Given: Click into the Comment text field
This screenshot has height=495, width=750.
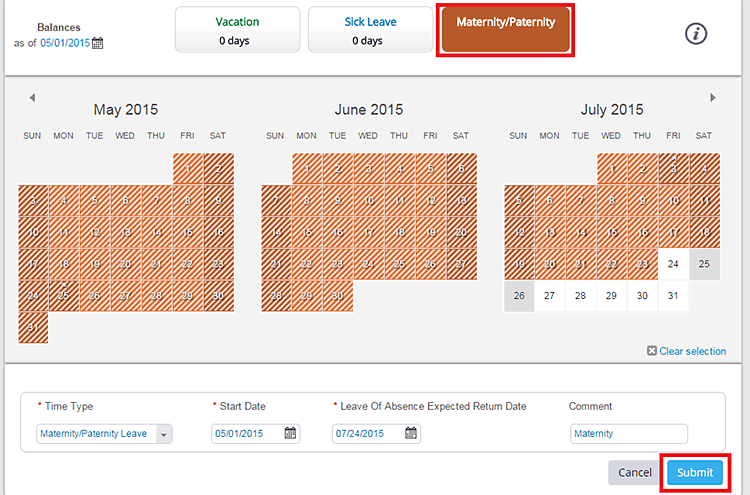Looking at the screenshot, I should [629, 434].
